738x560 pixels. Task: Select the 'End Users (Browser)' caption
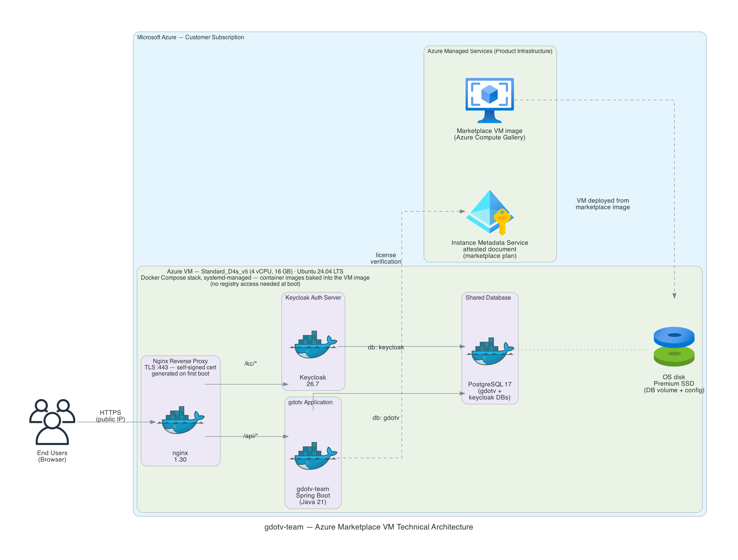pyautogui.click(x=52, y=456)
